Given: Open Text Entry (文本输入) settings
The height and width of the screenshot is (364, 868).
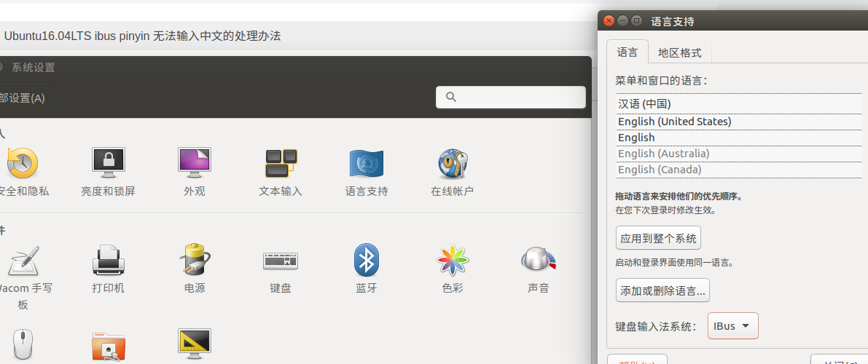Looking at the screenshot, I should (281, 163).
